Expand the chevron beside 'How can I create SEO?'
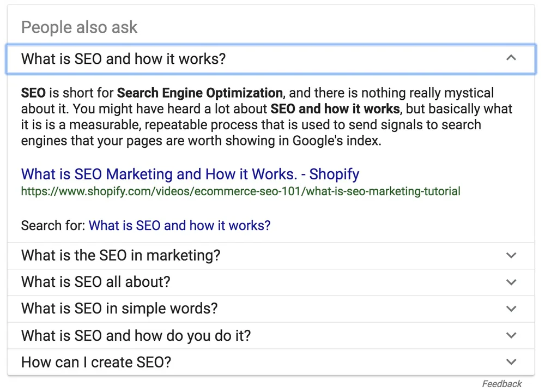This screenshot has height=392, width=545. (511, 361)
